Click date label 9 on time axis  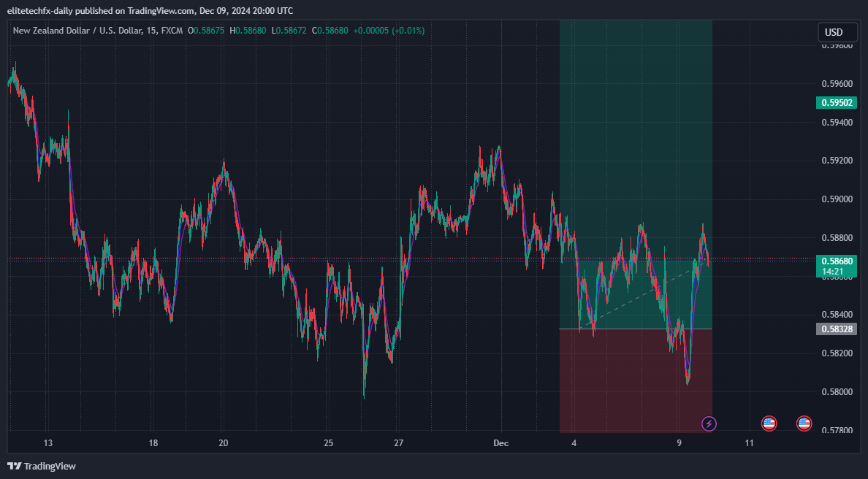[x=679, y=443]
